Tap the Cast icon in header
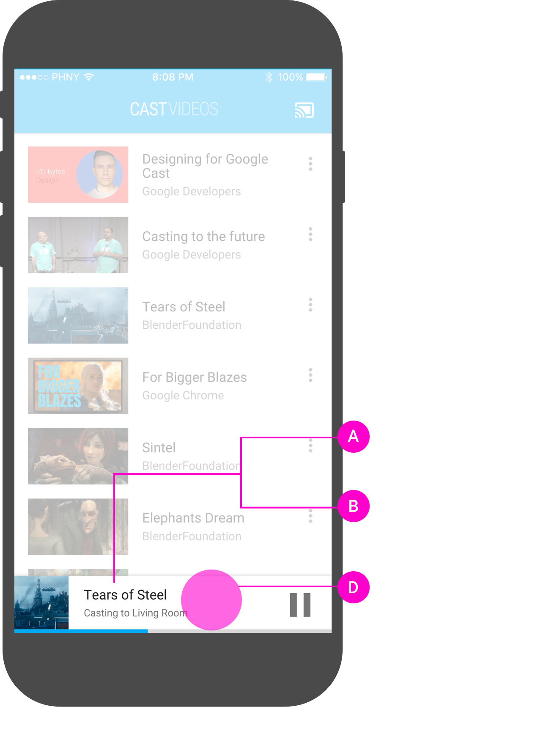Viewport: 560px width, 743px height. point(304,110)
